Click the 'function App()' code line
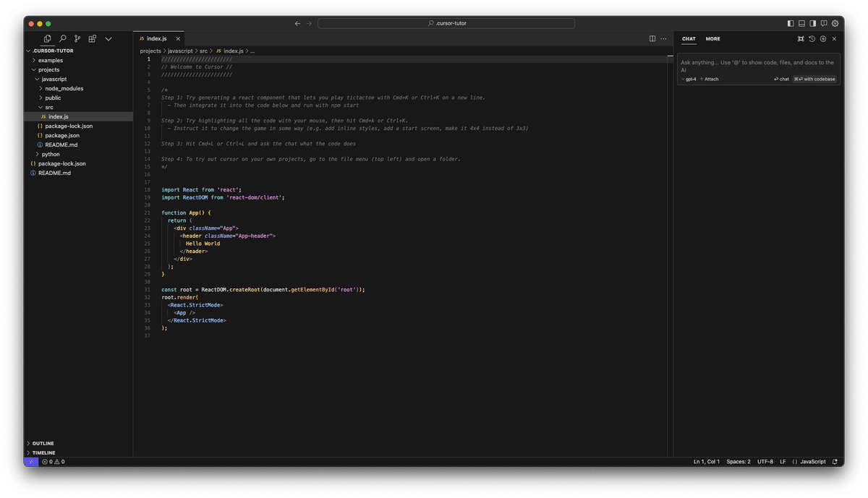This screenshot has width=868, height=498. pyautogui.click(x=186, y=212)
